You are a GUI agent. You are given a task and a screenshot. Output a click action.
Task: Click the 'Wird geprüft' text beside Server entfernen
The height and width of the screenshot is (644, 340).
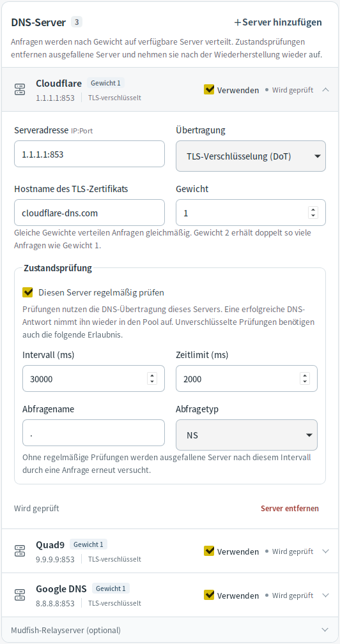[36, 508]
